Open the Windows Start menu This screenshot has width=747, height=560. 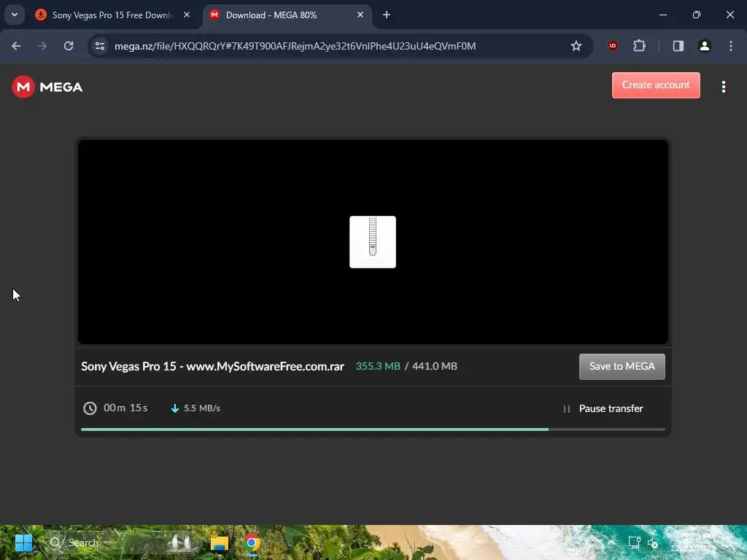click(x=23, y=542)
